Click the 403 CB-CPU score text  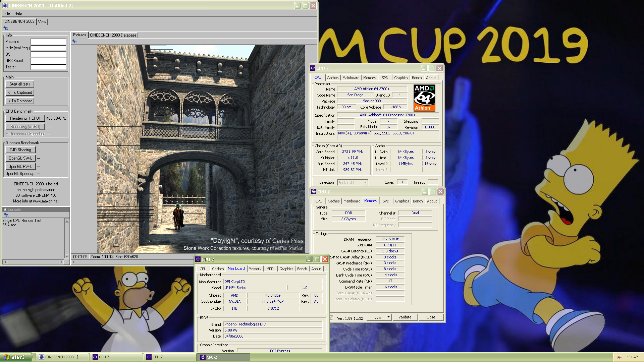pyautogui.click(x=56, y=118)
